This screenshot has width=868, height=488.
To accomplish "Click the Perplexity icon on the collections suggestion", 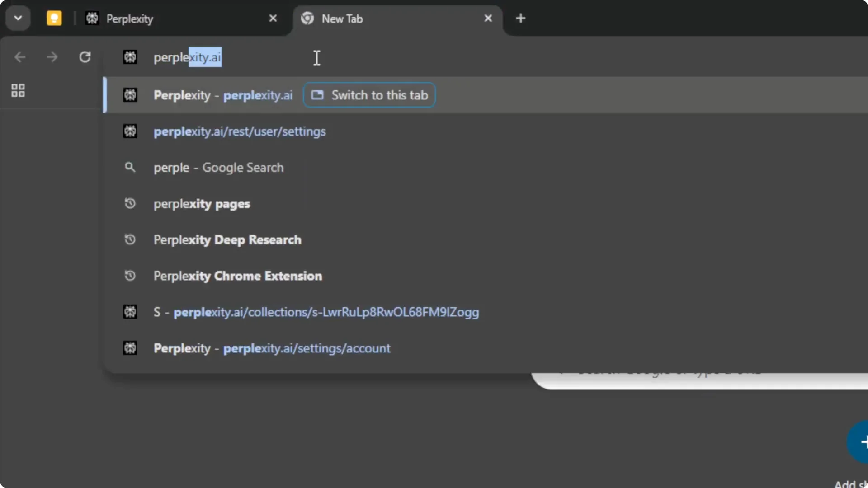I will (x=130, y=312).
